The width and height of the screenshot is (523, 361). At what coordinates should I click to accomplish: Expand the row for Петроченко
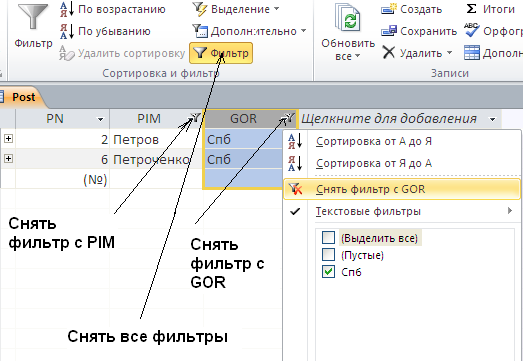pyautogui.click(x=8, y=158)
